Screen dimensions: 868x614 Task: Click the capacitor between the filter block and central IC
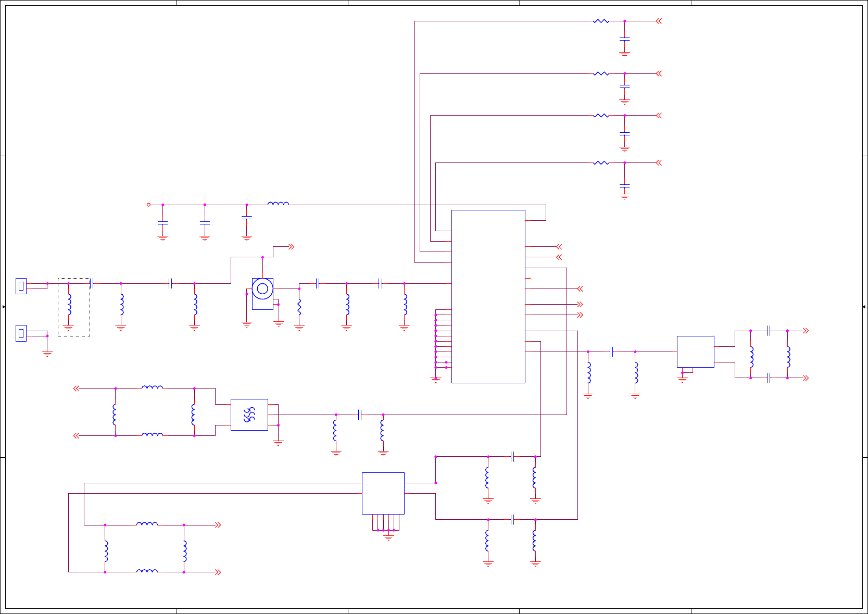(x=360, y=415)
